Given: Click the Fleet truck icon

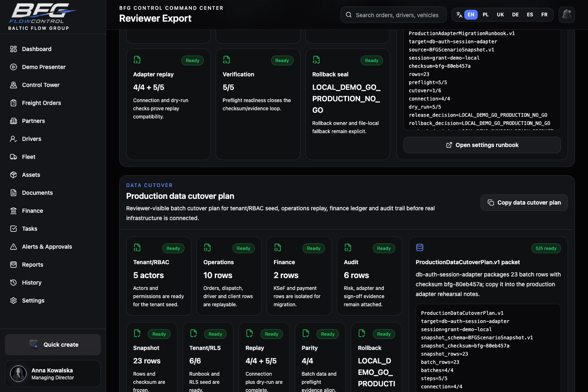Looking at the screenshot, I should pos(13,157).
